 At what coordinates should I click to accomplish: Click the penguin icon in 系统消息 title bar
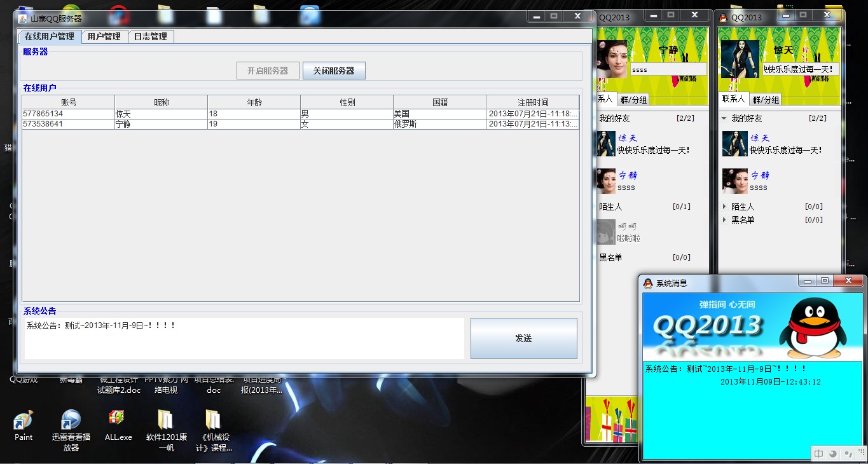[648, 283]
